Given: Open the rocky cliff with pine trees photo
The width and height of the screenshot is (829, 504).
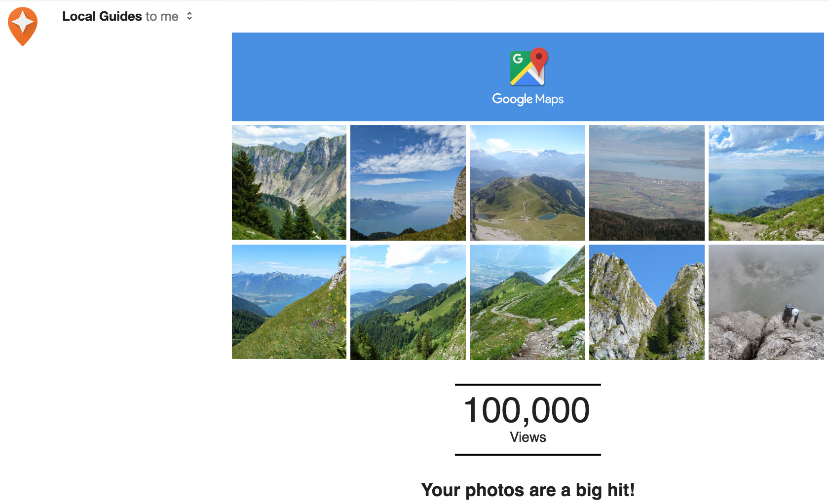Looking at the screenshot, I should (289, 182).
